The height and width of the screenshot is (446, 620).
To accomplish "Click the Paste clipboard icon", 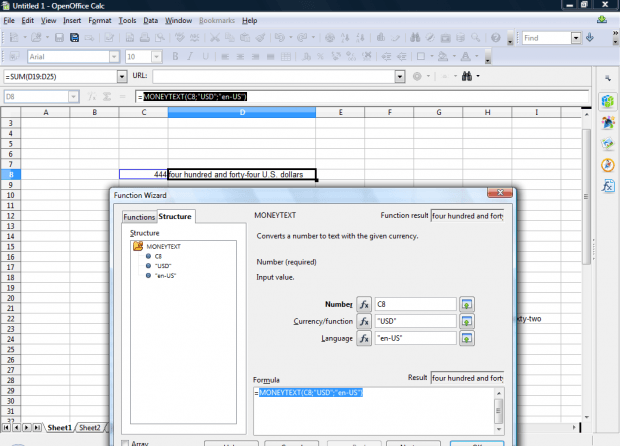I will [245, 38].
